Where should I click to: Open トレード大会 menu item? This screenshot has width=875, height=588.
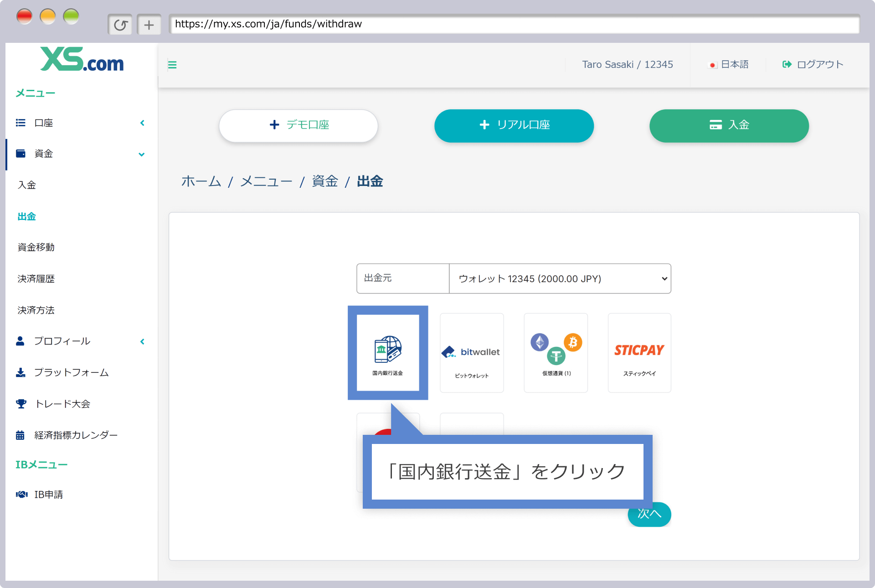pyautogui.click(x=62, y=404)
